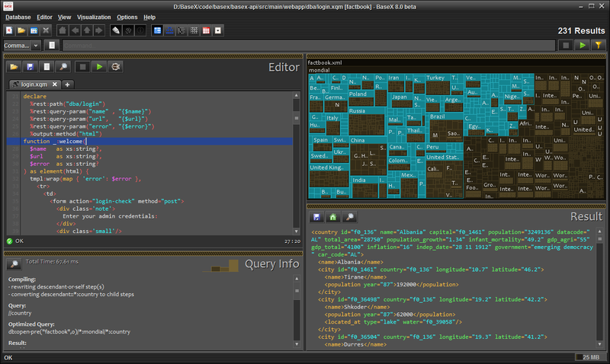
Task: Open the Editor menu
Action: (44, 17)
